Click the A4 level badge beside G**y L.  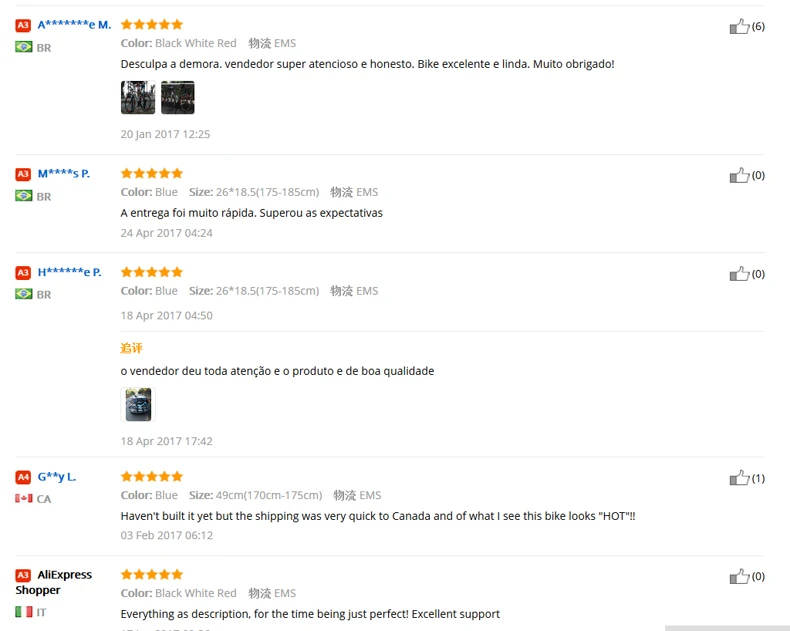[x=23, y=477]
